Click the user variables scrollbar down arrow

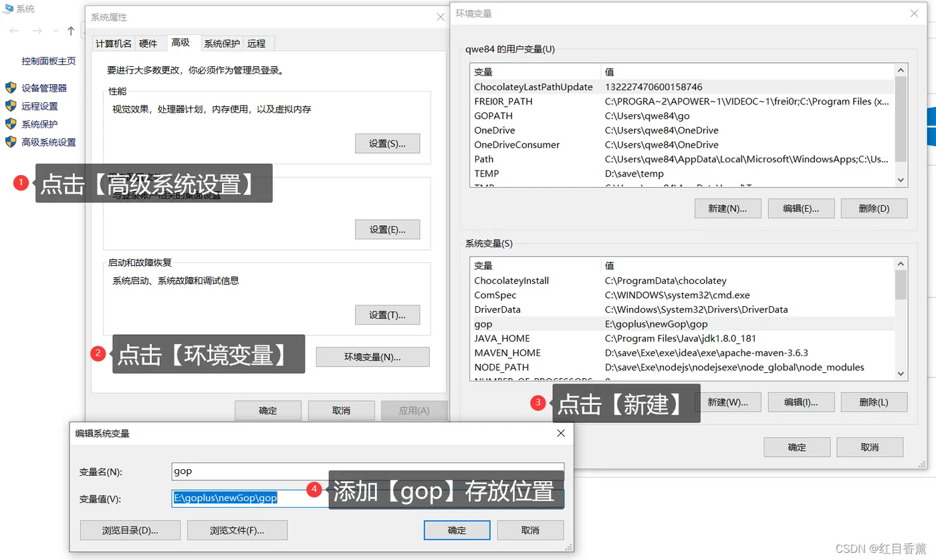(x=901, y=180)
